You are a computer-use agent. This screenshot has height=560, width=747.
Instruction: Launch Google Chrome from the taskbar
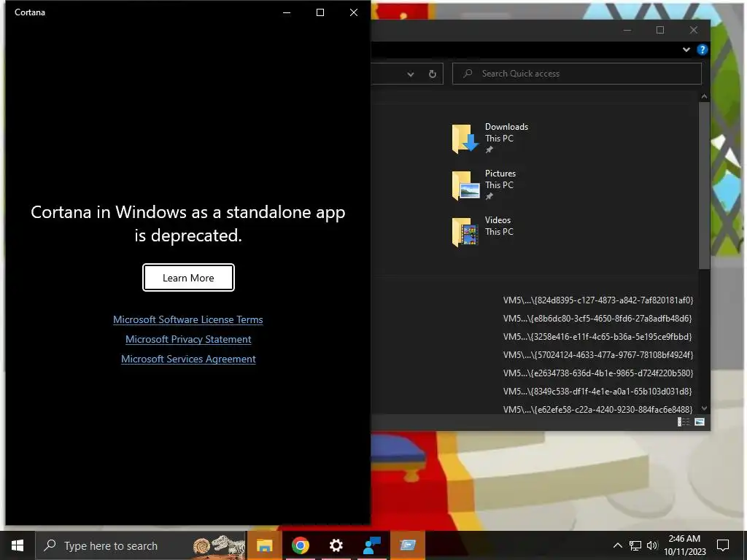point(300,545)
